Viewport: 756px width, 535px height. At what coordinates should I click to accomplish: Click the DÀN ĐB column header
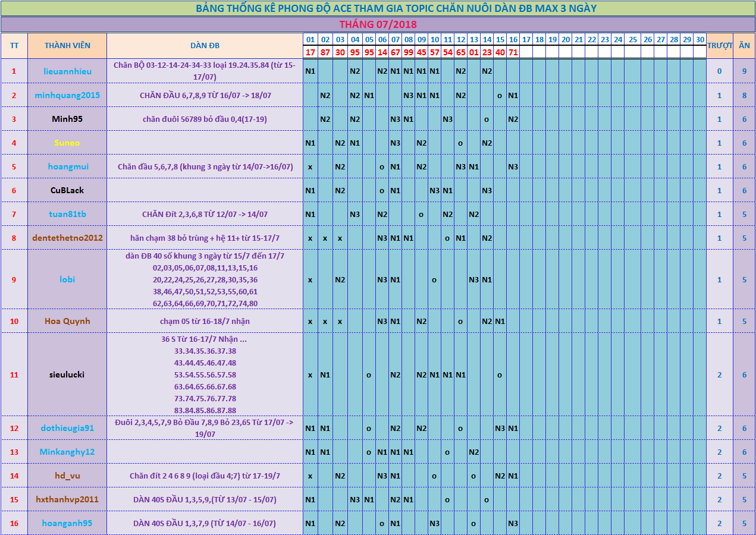(x=205, y=46)
